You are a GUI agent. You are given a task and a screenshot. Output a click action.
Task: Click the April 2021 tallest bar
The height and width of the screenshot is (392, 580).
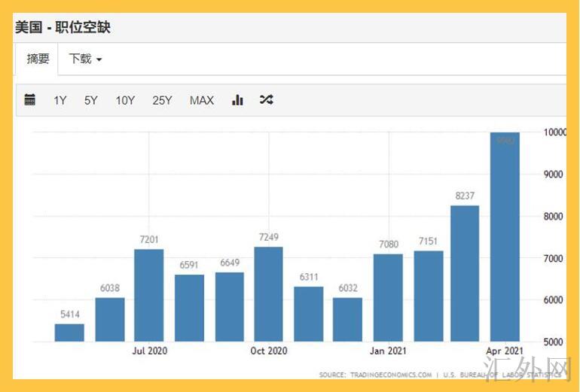505,241
